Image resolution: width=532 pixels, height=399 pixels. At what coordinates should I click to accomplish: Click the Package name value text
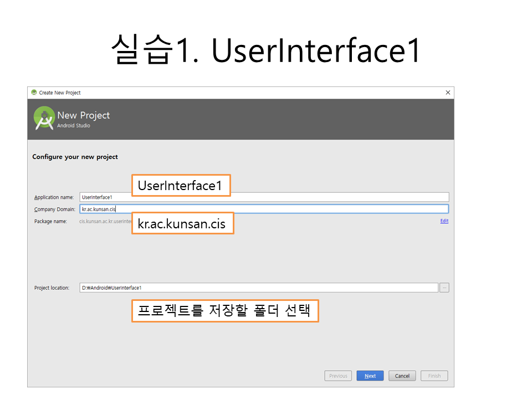[104, 222]
